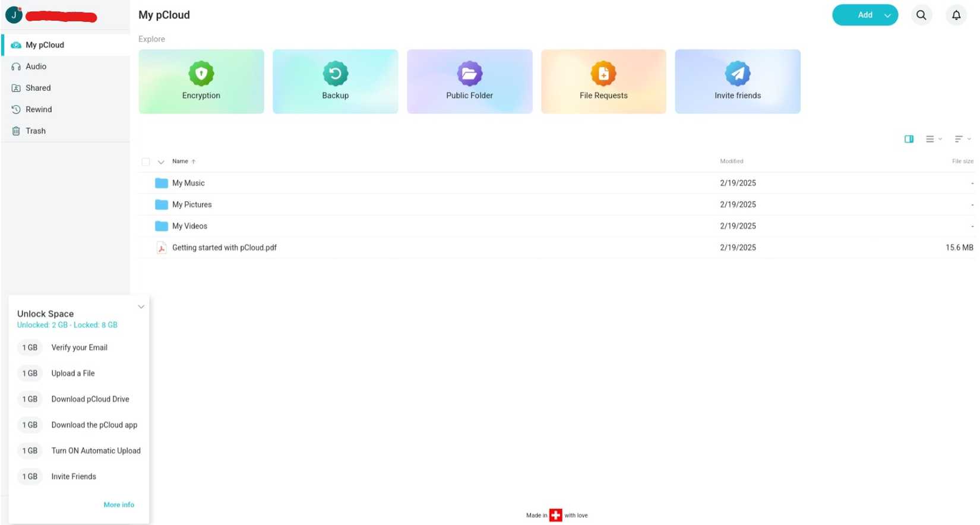The width and height of the screenshot is (980, 525).
Task: Click Upload a File task
Action: [73, 374]
